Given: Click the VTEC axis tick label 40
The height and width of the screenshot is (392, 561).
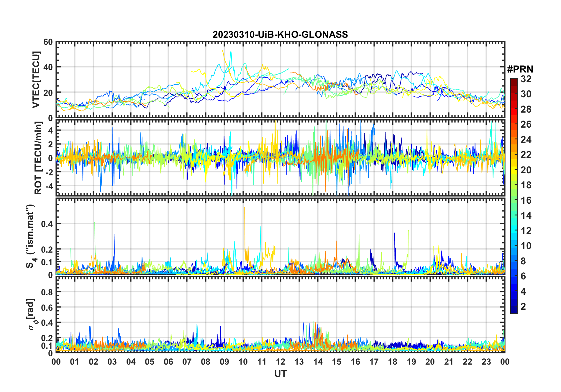Looking at the screenshot, I should click(48, 67).
